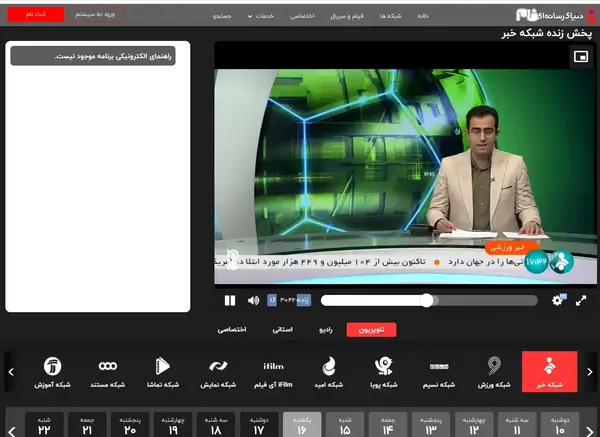Show previous channels with left chevron

(x=11, y=372)
